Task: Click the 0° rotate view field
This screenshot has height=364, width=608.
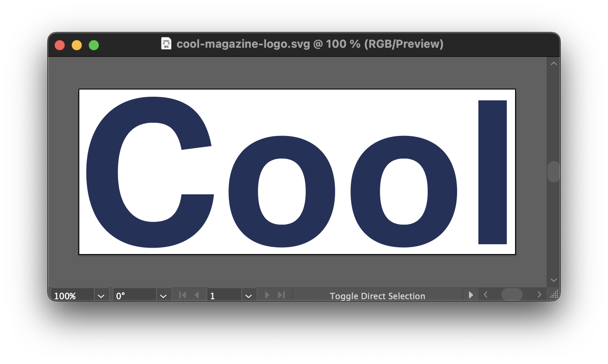Action: (135, 295)
